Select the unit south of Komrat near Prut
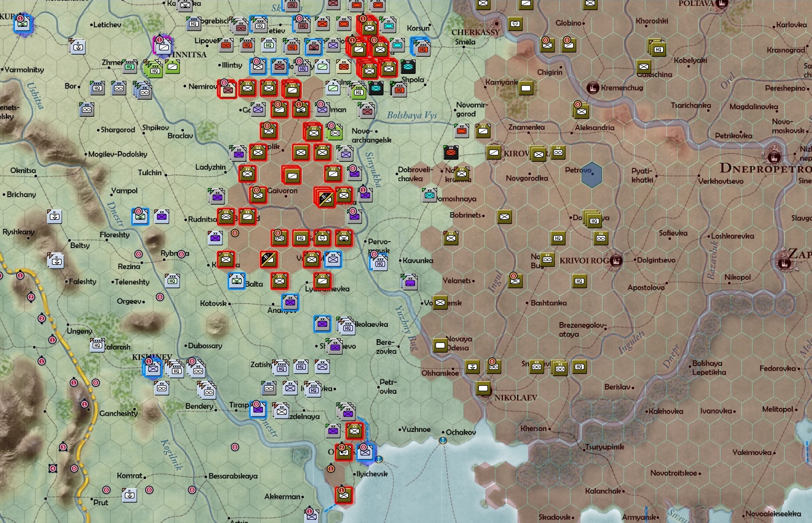 pyautogui.click(x=130, y=495)
